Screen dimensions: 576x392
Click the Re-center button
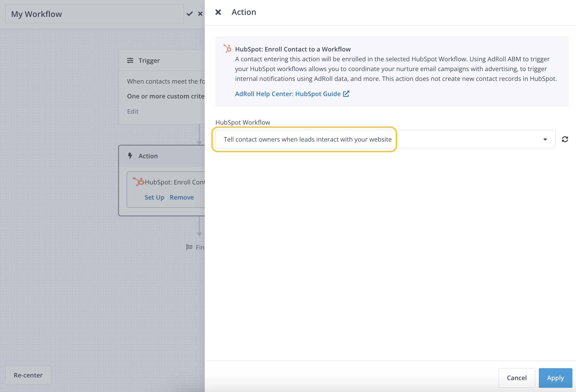pos(28,375)
